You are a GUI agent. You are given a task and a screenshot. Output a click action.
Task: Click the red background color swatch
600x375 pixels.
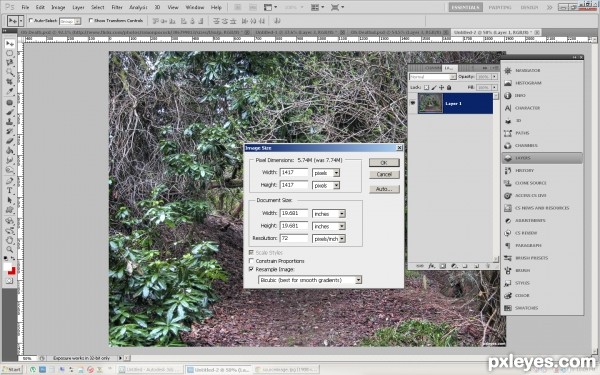[x=12, y=271]
